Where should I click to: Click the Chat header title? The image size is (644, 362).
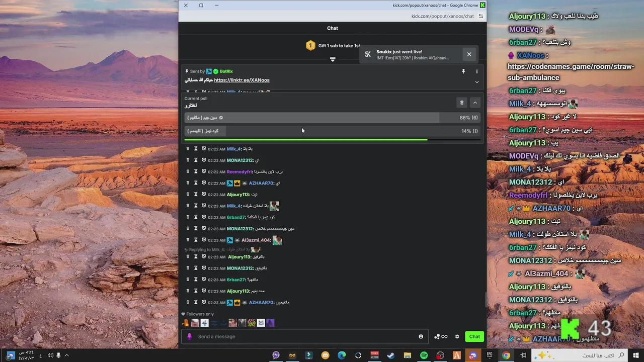pyautogui.click(x=333, y=28)
